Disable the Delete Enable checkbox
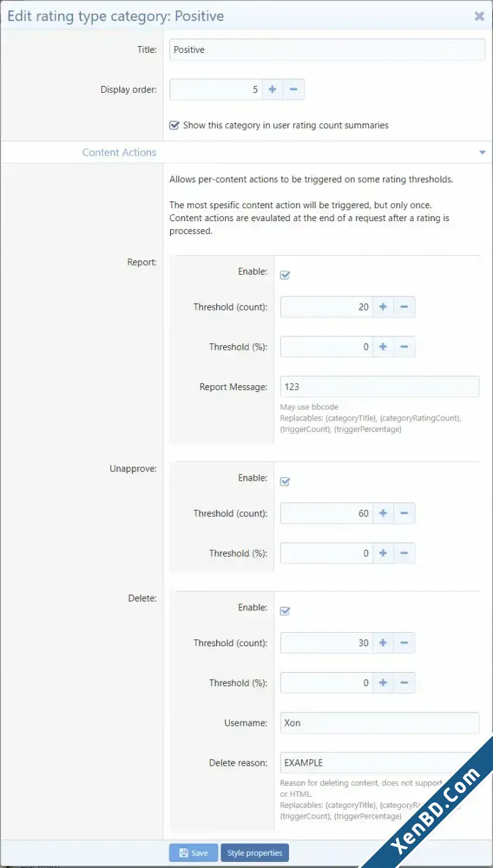 (x=285, y=611)
